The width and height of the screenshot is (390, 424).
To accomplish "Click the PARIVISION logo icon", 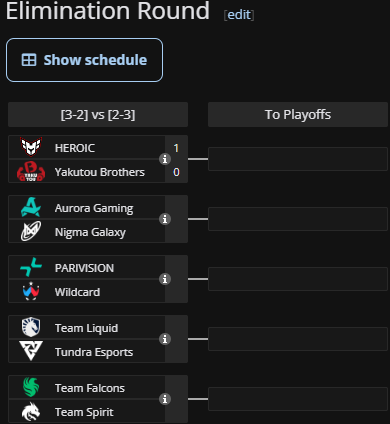I will click(31, 267).
